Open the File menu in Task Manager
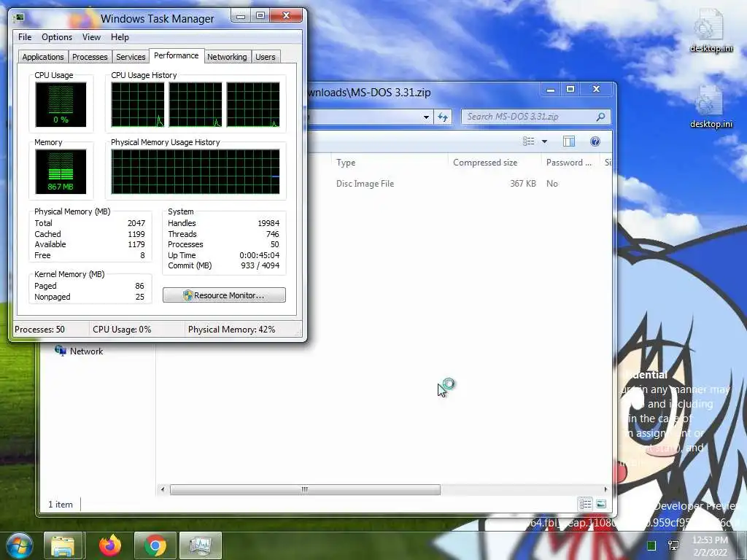 (x=25, y=37)
